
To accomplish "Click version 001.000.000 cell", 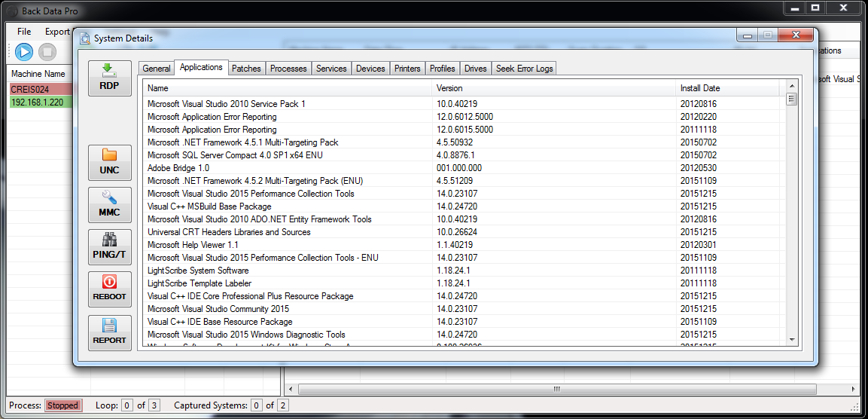I will coord(459,168).
